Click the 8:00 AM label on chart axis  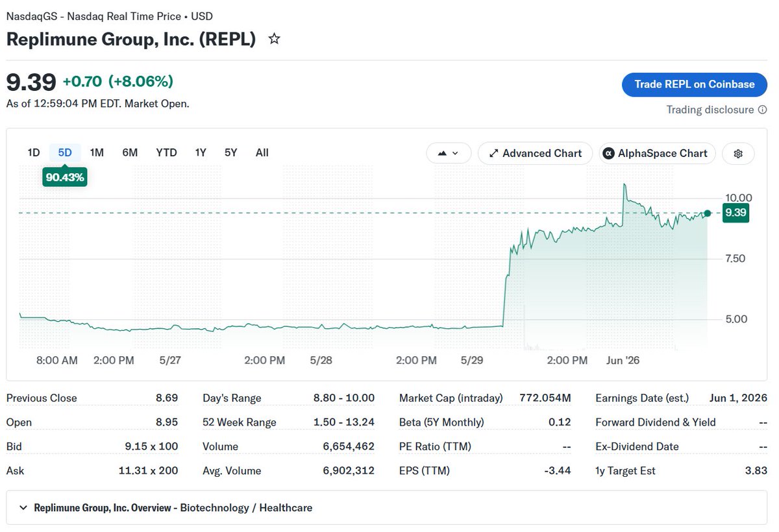57,360
